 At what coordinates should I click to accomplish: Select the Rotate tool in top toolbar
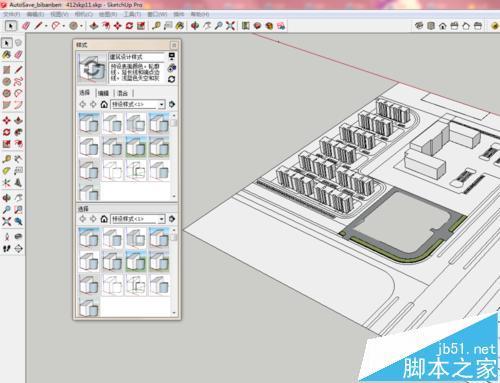[129, 26]
